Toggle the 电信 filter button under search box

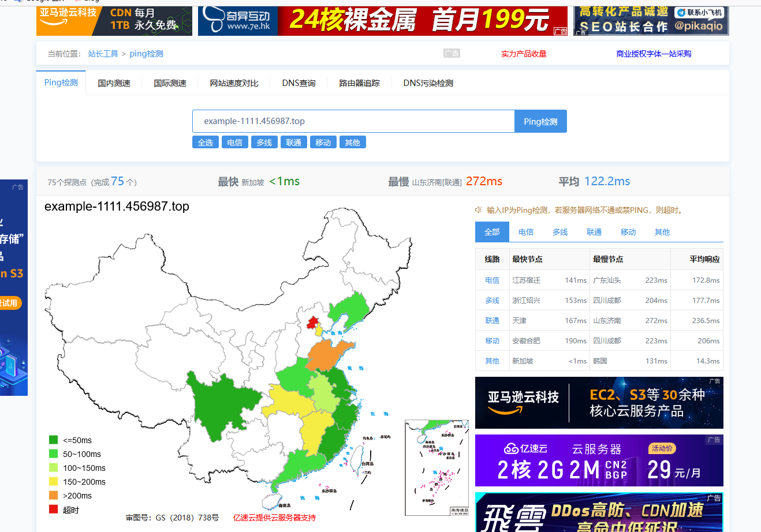(235, 143)
